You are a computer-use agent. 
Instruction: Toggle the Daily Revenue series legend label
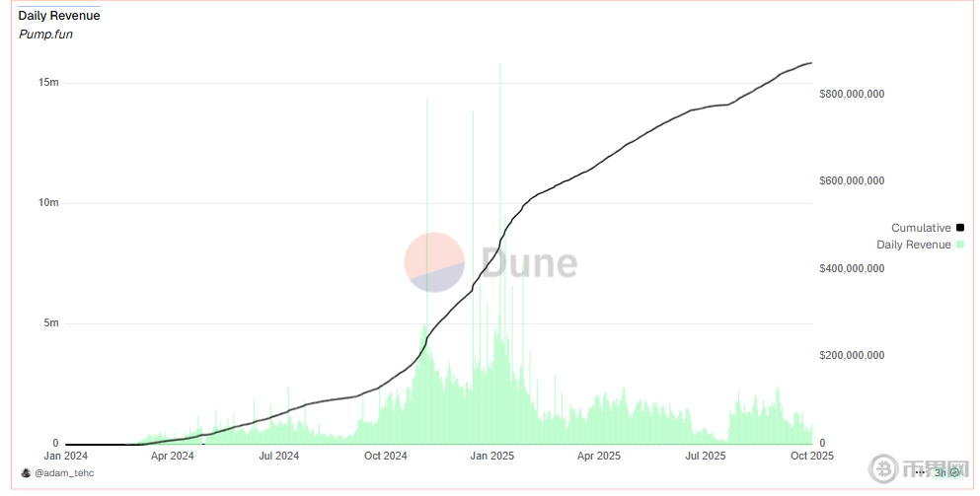[x=913, y=245]
